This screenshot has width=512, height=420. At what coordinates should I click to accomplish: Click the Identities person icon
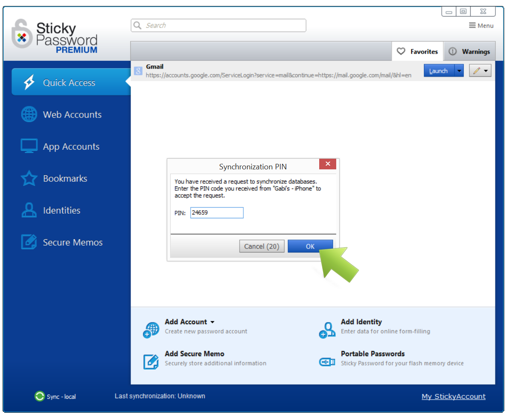(x=29, y=210)
